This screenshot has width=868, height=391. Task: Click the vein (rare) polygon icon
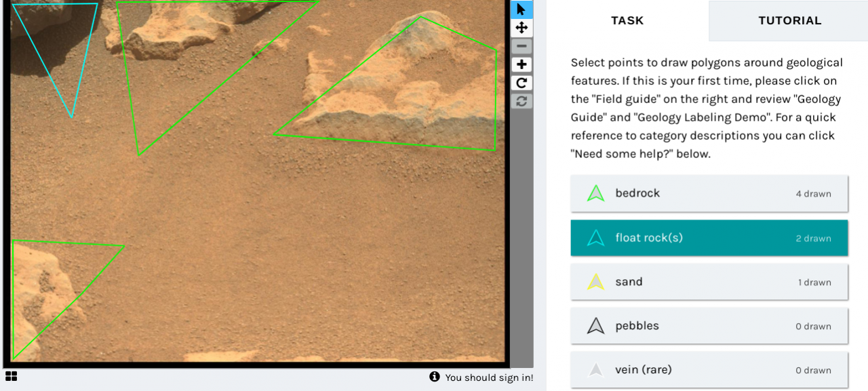click(x=595, y=370)
